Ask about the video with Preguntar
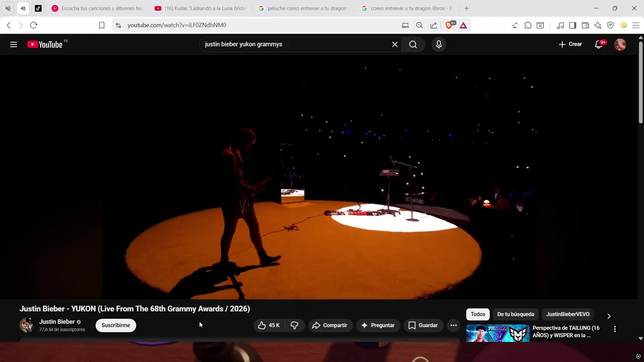This screenshot has width=644, height=362. 378,325
